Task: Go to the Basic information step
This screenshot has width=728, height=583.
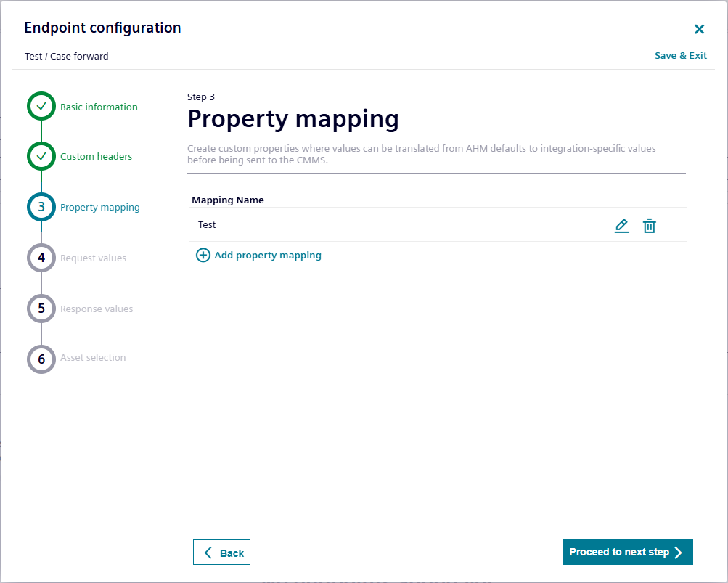Action: [99, 107]
